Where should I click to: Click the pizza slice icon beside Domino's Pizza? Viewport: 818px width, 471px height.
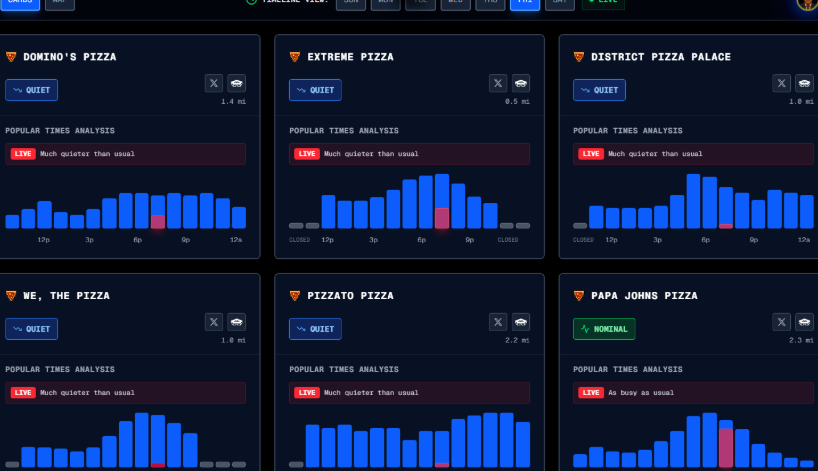tap(11, 57)
